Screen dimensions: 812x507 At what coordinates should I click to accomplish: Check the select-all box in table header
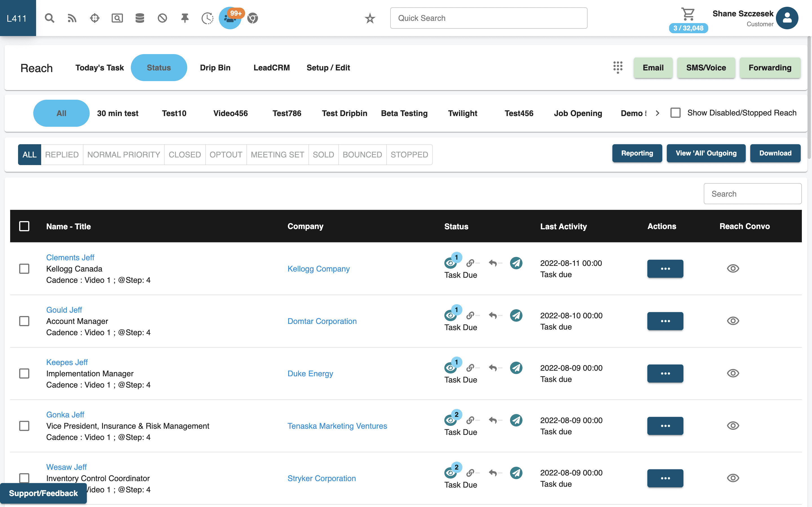[x=24, y=226]
